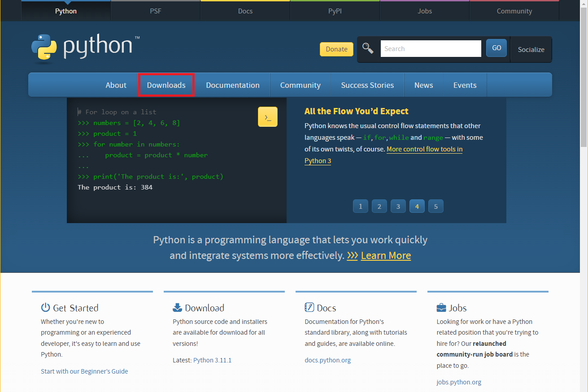Image resolution: width=588 pixels, height=392 pixels.
Task: Open the News menu item
Action: coord(424,85)
